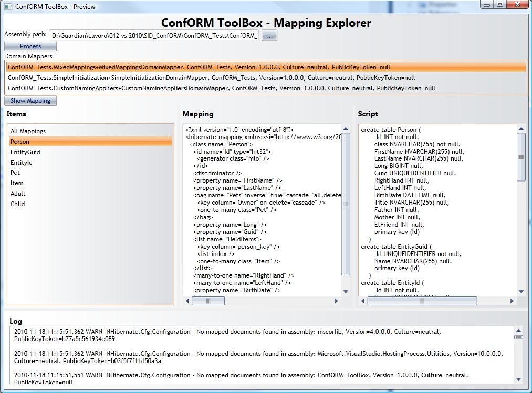Click the Log panel scroll down arrow
The height and width of the screenshot is (393, 532).
click(x=519, y=379)
